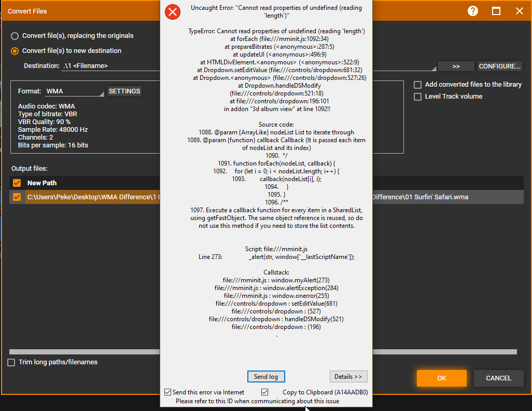Toggle Level Track volume checkbox

pos(417,97)
